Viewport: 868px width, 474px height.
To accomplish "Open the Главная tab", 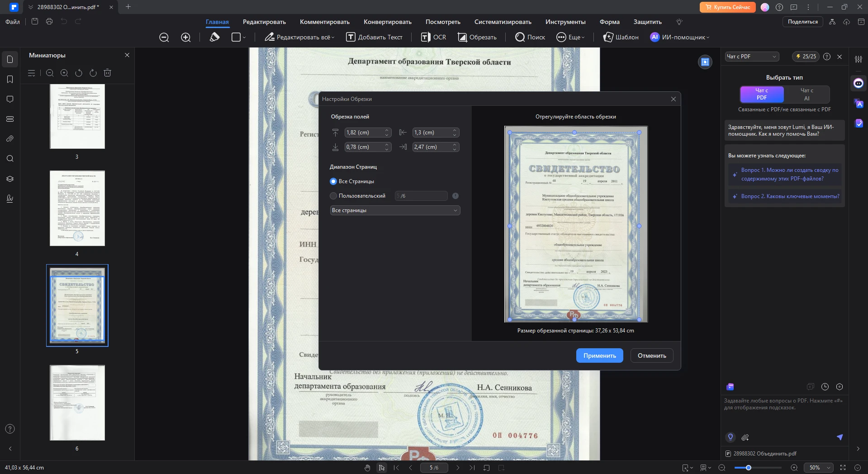I will point(217,22).
